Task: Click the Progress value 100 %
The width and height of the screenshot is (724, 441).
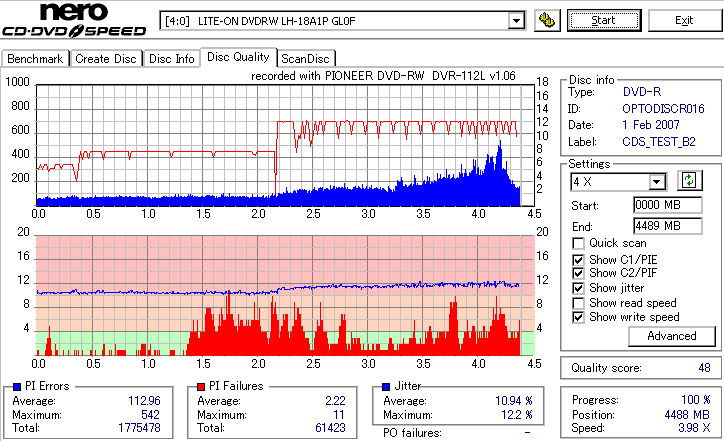Action: pos(696,400)
